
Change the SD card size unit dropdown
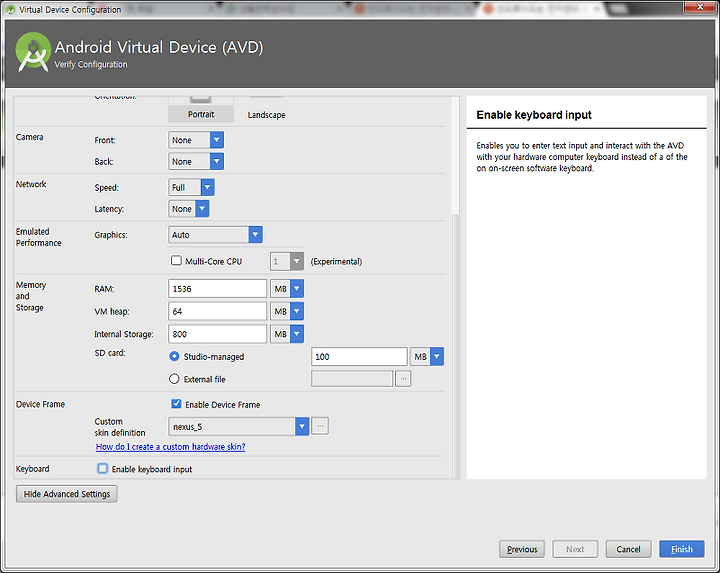427,356
